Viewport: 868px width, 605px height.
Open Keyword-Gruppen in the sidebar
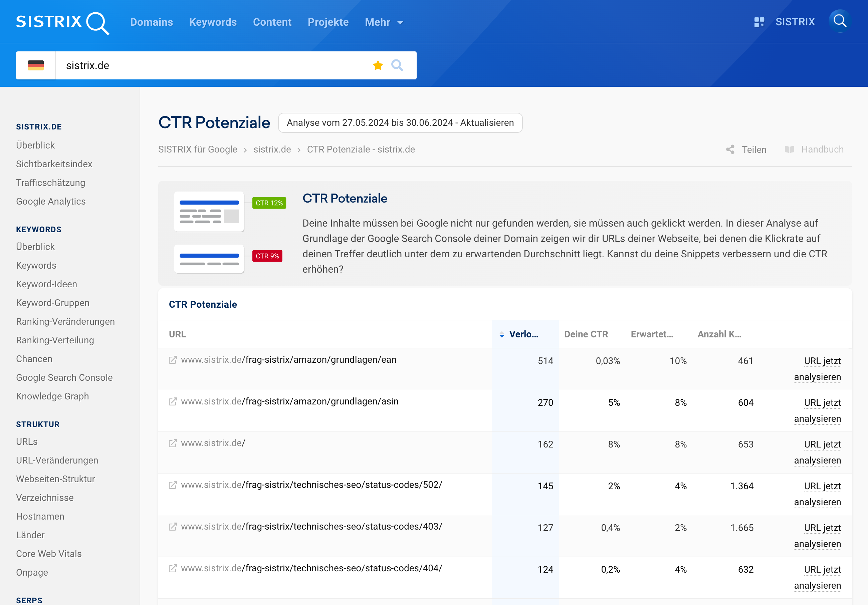(x=53, y=303)
